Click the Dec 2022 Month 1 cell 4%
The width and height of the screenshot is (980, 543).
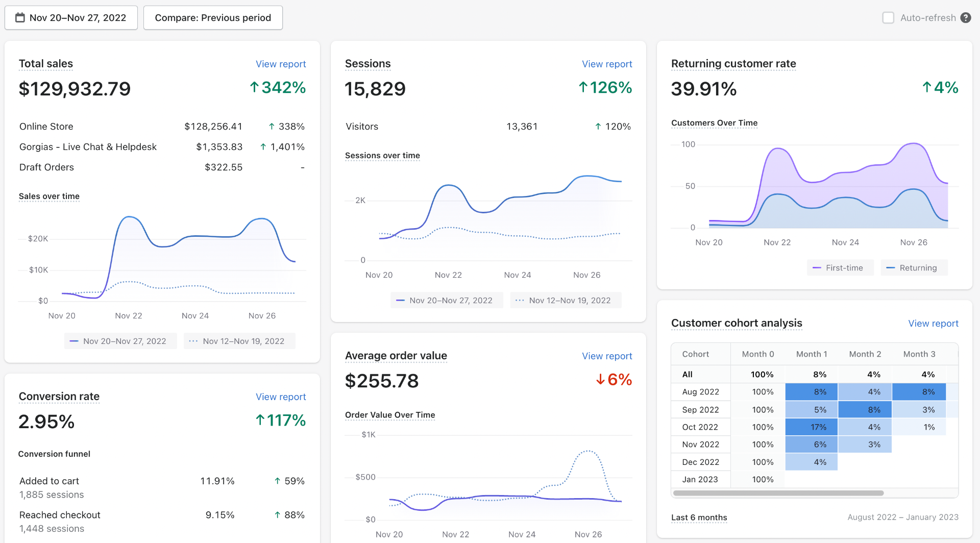812,462
